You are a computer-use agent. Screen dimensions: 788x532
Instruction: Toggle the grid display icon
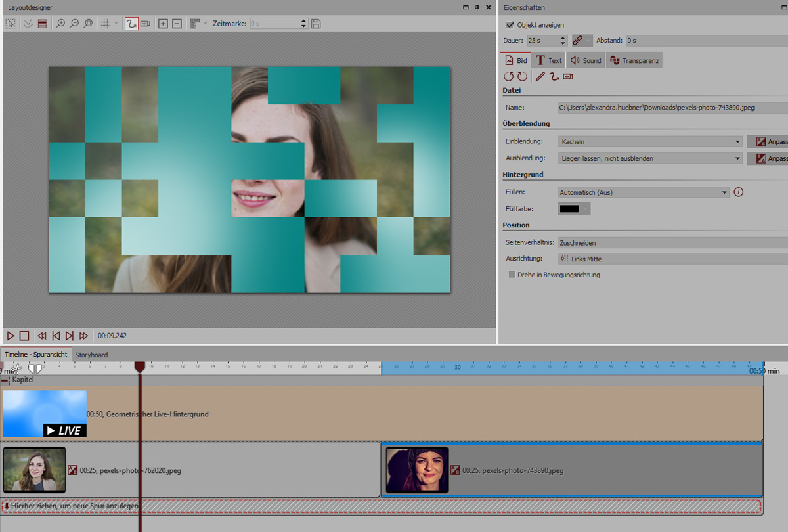[x=105, y=24]
